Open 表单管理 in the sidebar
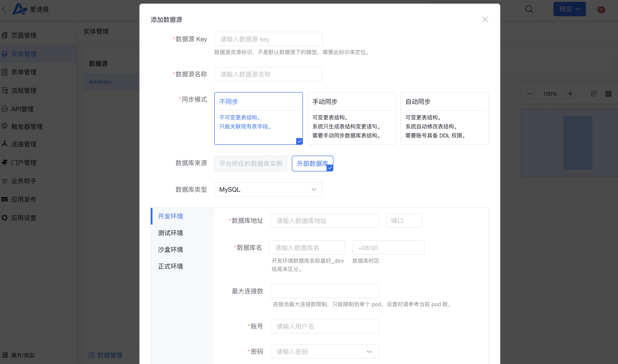Viewport: 618px width, 364px height. (38, 72)
